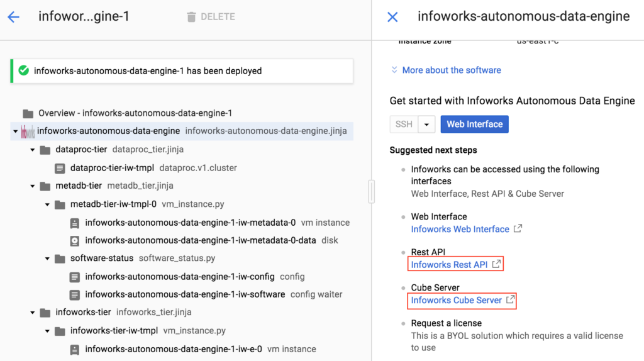
Task: Click the Overview folder icon
Action: pyautogui.click(x=28, y=113)
